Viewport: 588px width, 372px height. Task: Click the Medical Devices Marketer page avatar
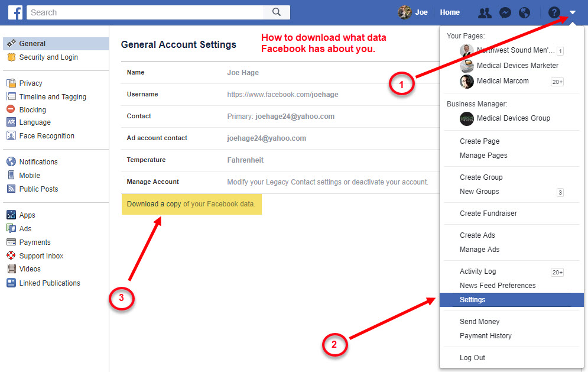466,66
